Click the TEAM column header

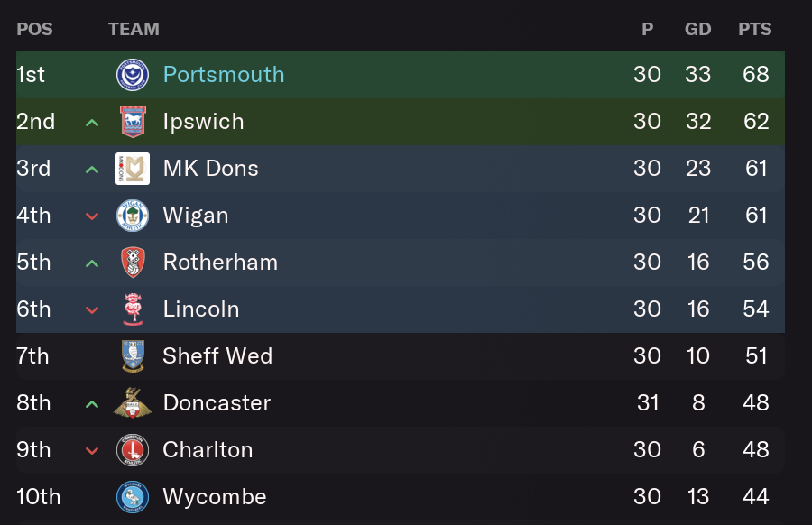point(134,29)
